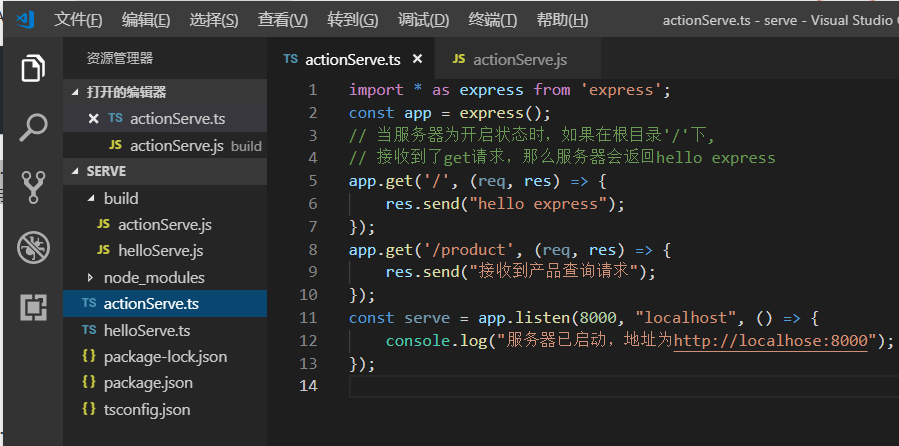Click the VS Code logo icon
The width and height of the screenshot is (899, 446).
[x=25, y=20]
